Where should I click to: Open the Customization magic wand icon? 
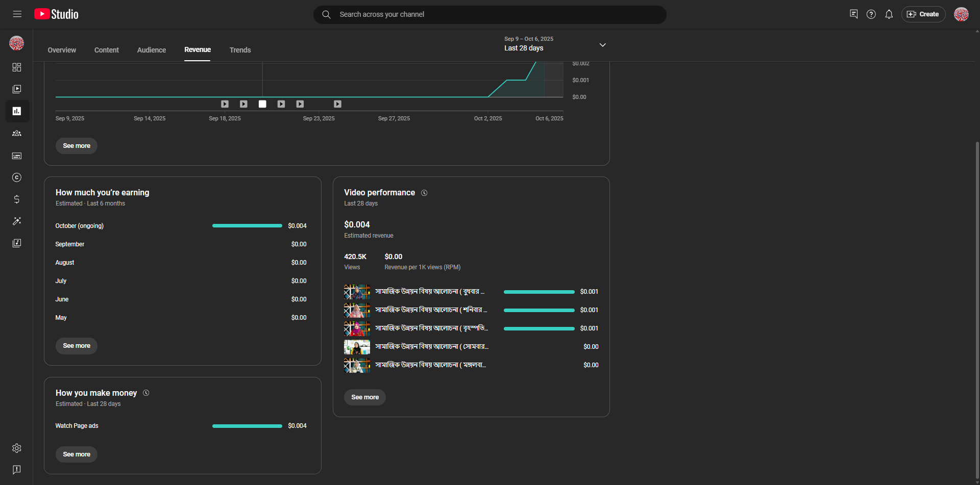point(17,221)
